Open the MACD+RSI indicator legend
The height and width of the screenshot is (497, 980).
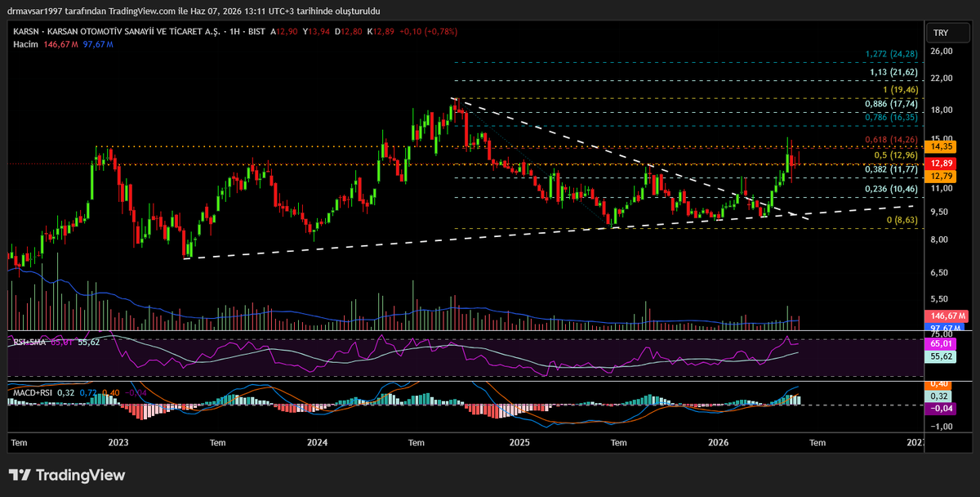pyautogui.click(x=31, y=393)
